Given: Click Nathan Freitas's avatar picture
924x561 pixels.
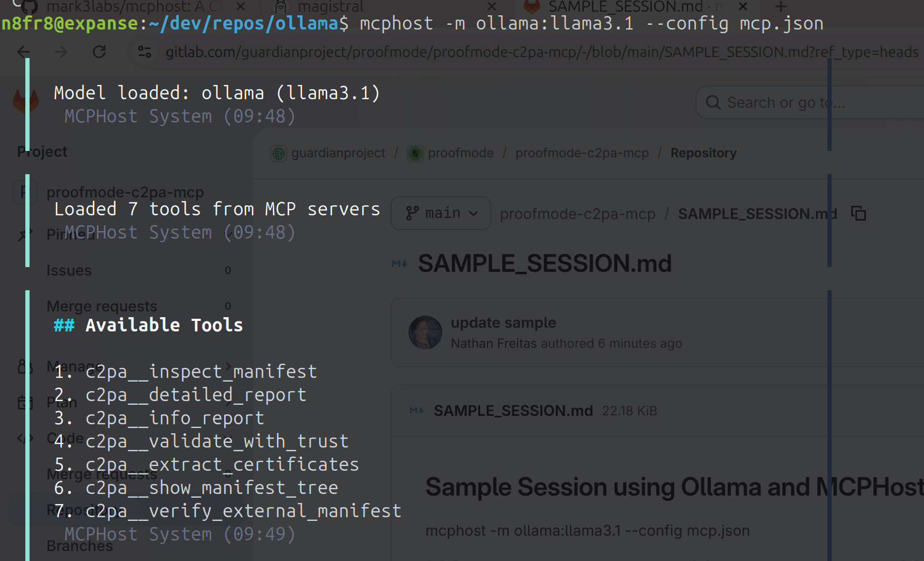Looking at the screenshot, I should coord(425,332).
